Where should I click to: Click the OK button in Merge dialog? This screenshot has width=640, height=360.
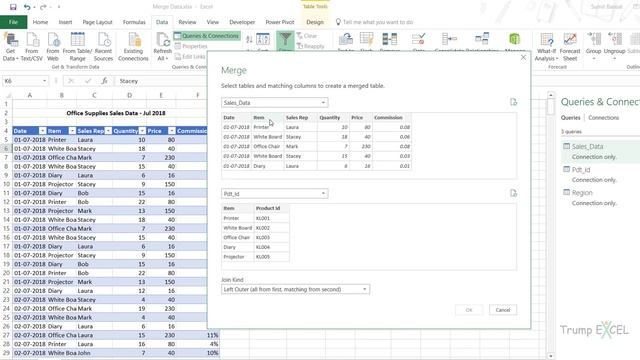click(x=469, y=310)
